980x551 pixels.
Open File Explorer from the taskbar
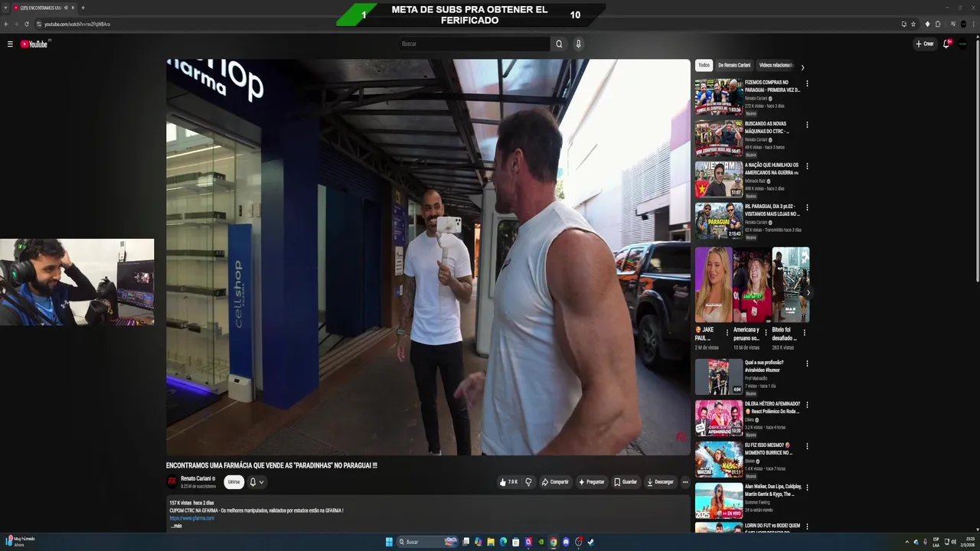point(491,542)
